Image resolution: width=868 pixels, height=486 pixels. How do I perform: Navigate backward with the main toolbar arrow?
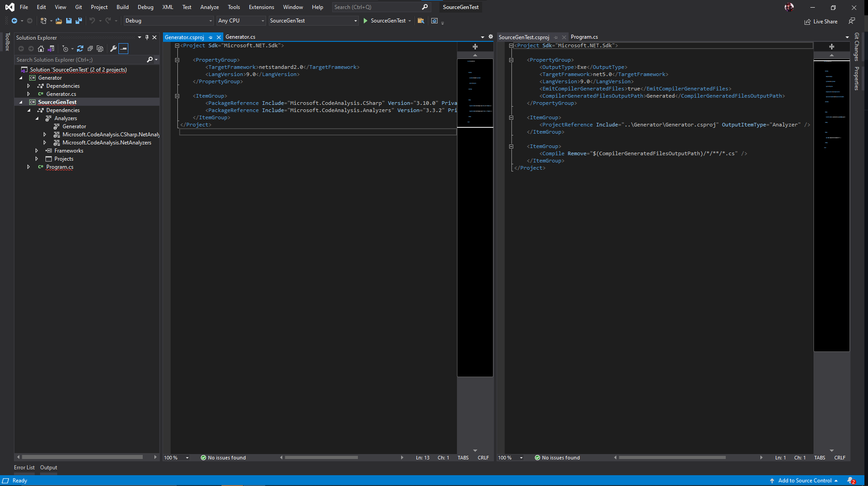coord(14,21)
